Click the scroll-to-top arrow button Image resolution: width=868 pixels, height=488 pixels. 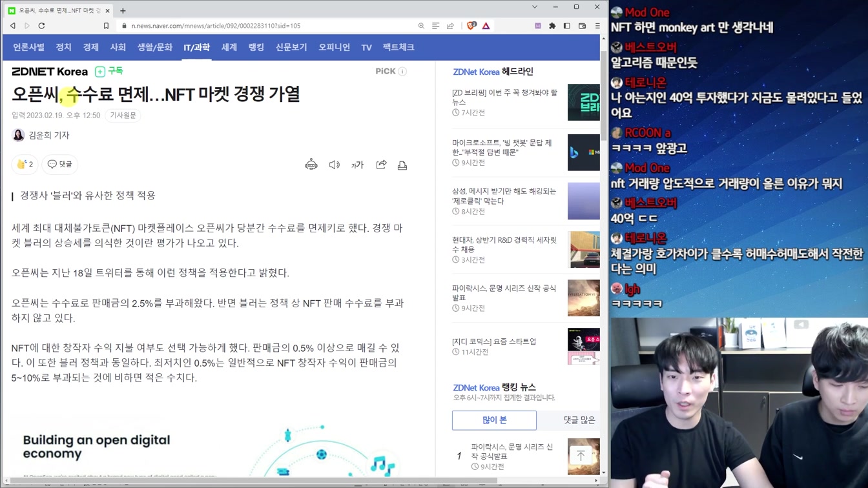(x=581, y=456)
